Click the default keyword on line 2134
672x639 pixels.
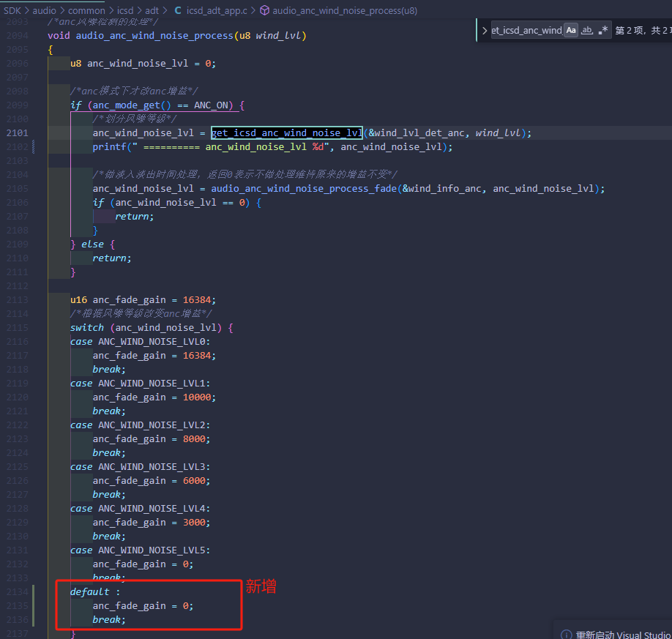[89, 592]
